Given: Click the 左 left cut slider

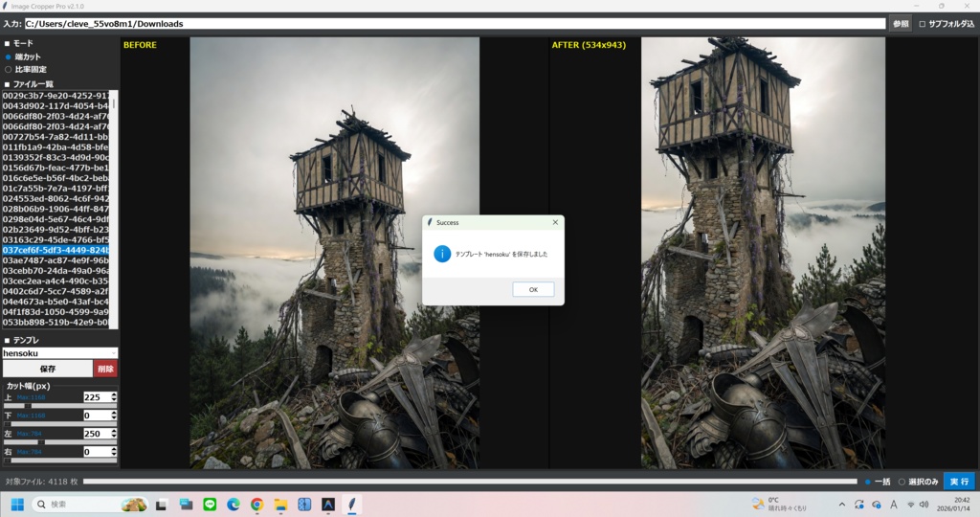Looking at the screenshot, I should click(x=60, y=442).
